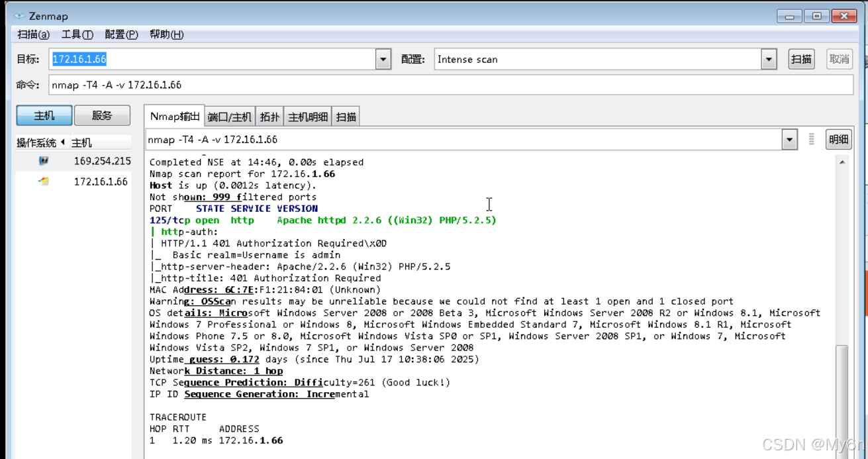Click the TRACEROUTE heading in output
The image size is (868, 459).
point(178,417)
